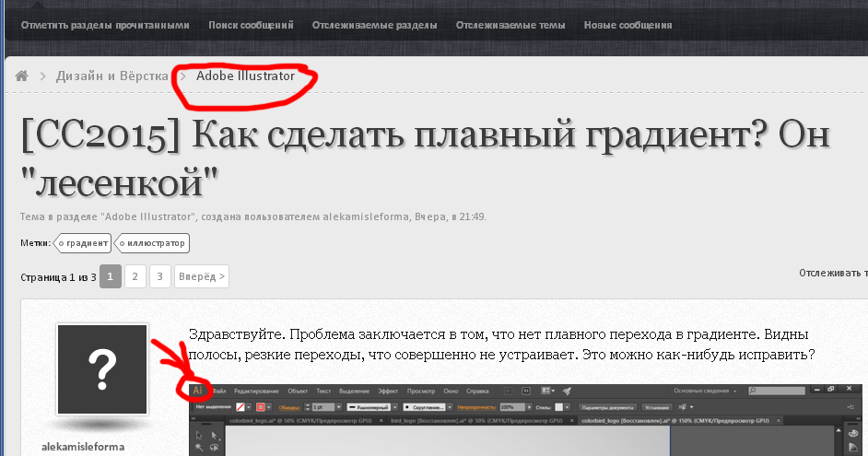Open Отслеживаемые темы link
Image resolution: width=868 pixels, height=456 pixels.
[510, 25]
